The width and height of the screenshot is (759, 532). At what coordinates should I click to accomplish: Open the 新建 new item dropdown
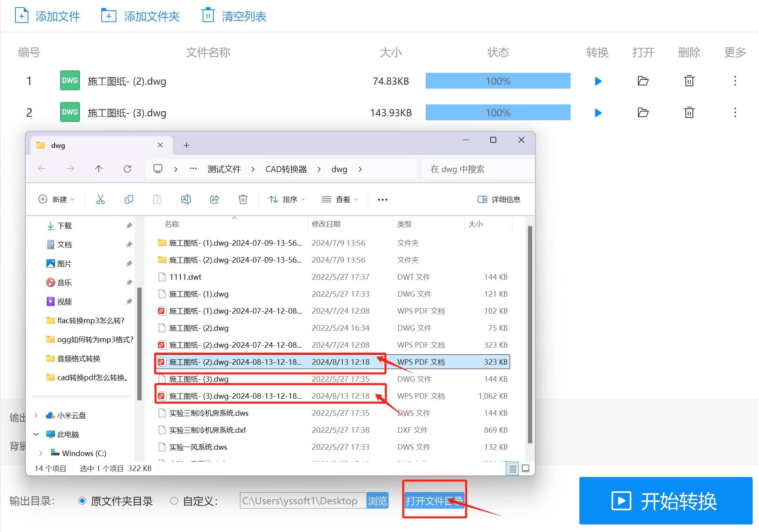[x=56, y=199]
